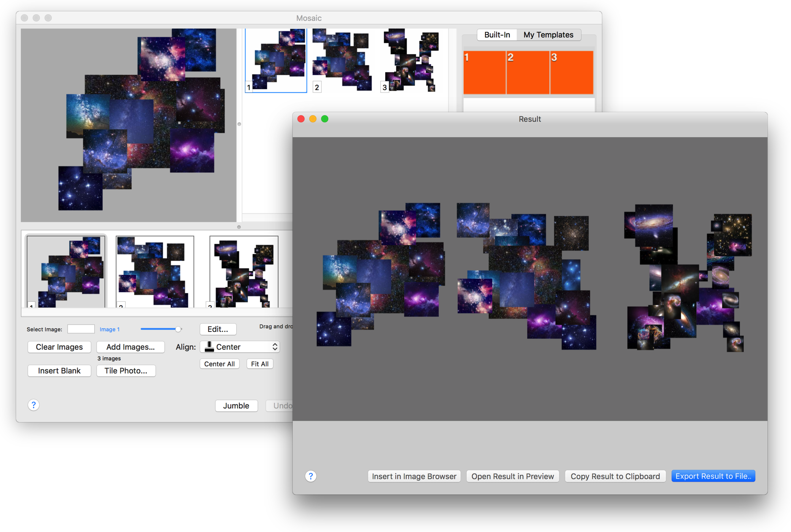This screenshot has height=532, width=791.
Task: Zoom the Result window with the green button
Action: point(325,119)
